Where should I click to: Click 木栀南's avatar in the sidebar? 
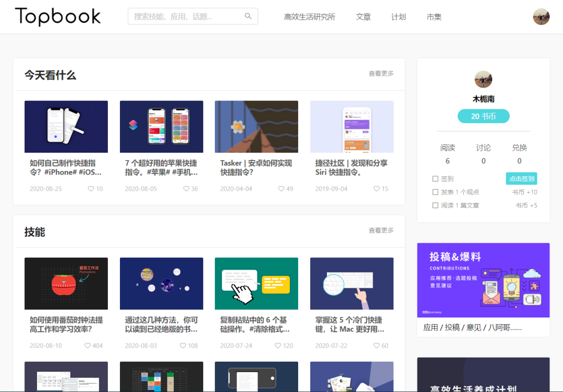tap(483, 79)
